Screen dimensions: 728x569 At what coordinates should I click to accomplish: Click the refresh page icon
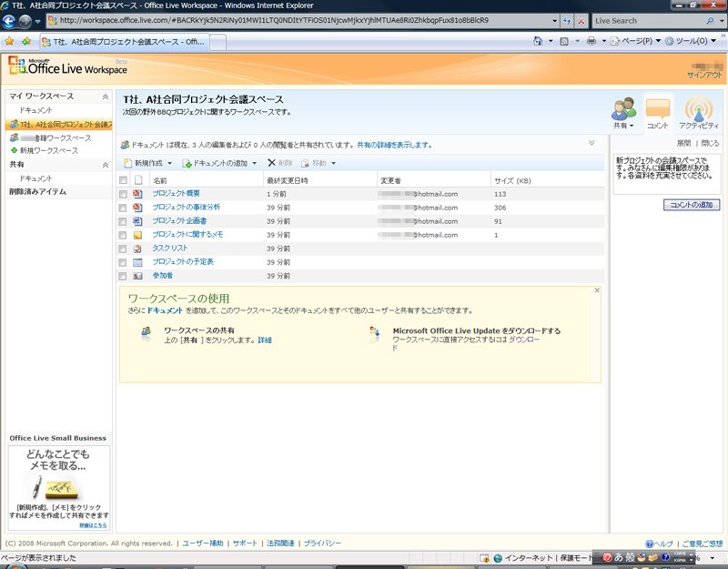pos(567,21)
